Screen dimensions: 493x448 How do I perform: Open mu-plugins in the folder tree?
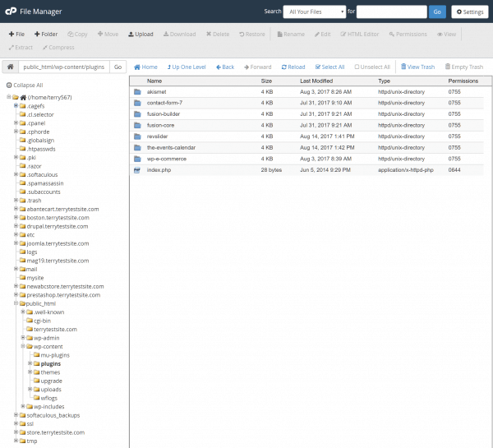(x=55, y=355)
